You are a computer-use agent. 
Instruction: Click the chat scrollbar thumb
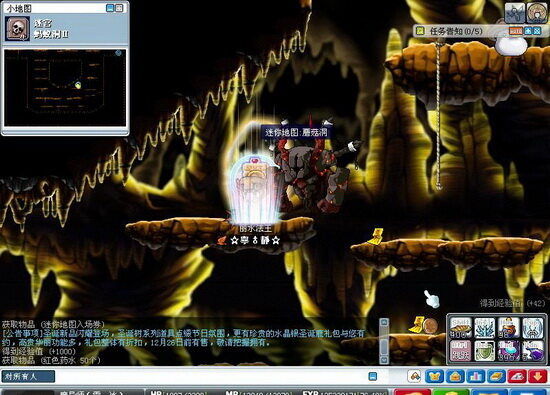tap(384, 347)
